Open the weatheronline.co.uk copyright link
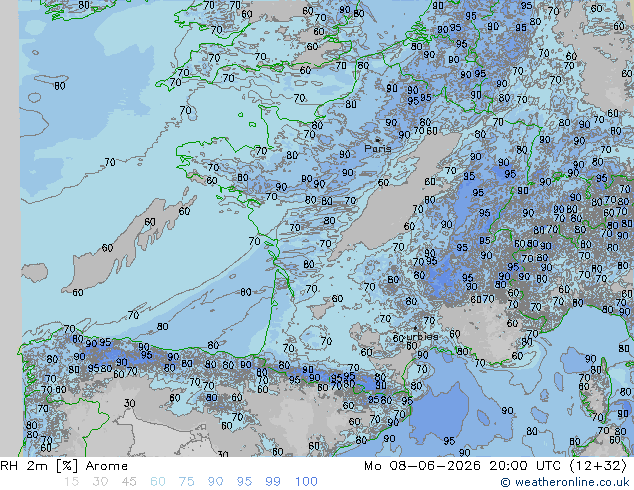Viewport: 634px width, 490px height. 565,482
